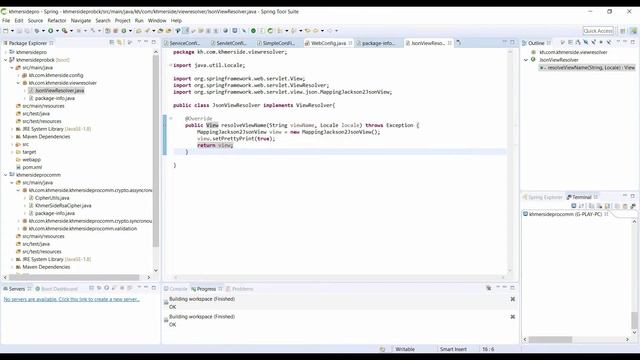The width and height of the screenshot is (640, 360).
Task: Open the Run button dropdown arrow
Action: pyautogui.click(x=57, y=31)
